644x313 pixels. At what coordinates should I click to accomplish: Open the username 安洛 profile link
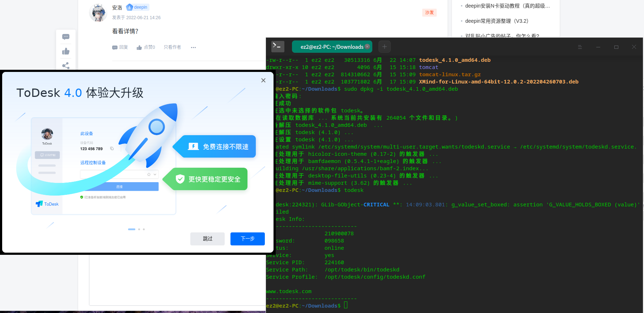[x=117, y=8]
